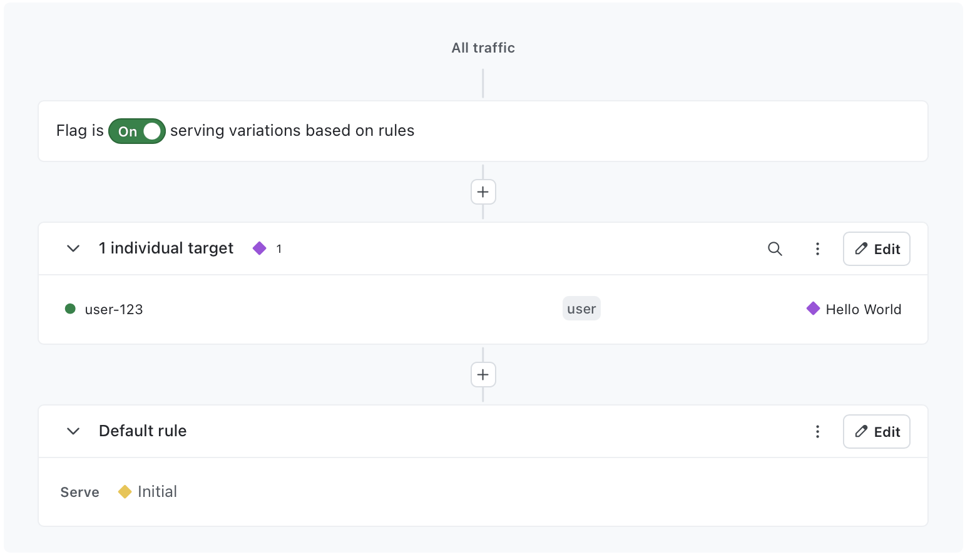Screen dimensions: 980x557
Task: Search individual targets with magnifier icon
Action: 775,249
